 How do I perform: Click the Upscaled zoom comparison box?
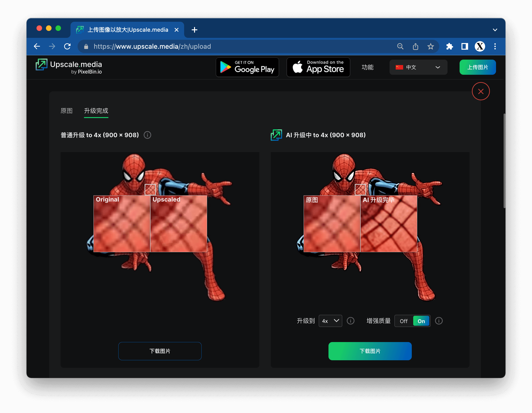178,224
